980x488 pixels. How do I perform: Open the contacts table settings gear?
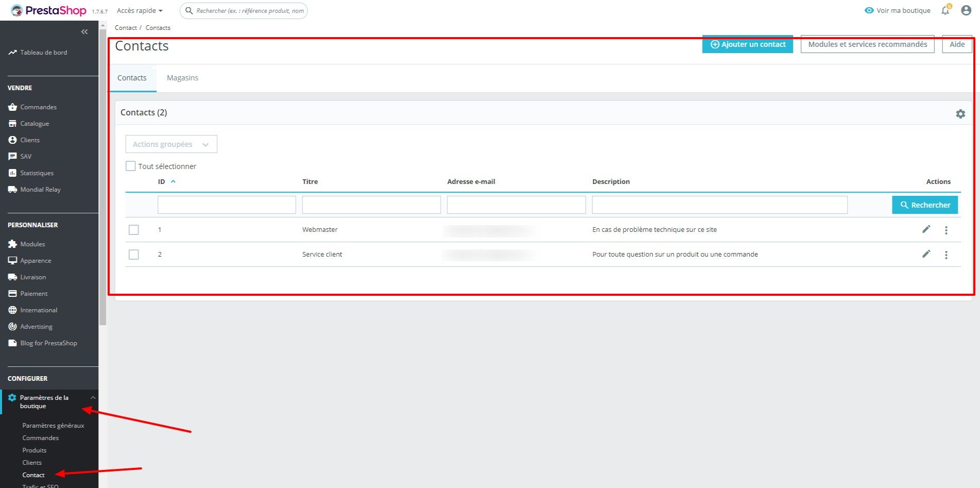(960, 114)
